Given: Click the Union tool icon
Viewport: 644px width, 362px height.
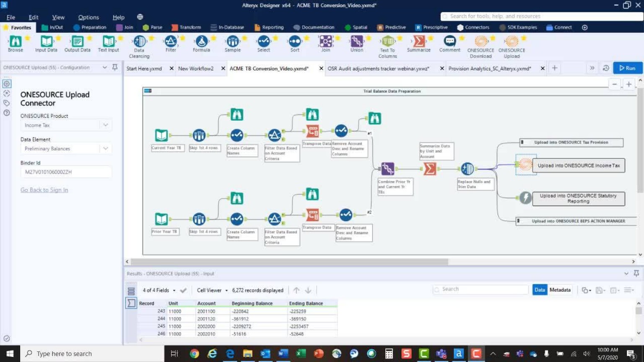Looking at the screenshot, I should (x=357, y=41).
